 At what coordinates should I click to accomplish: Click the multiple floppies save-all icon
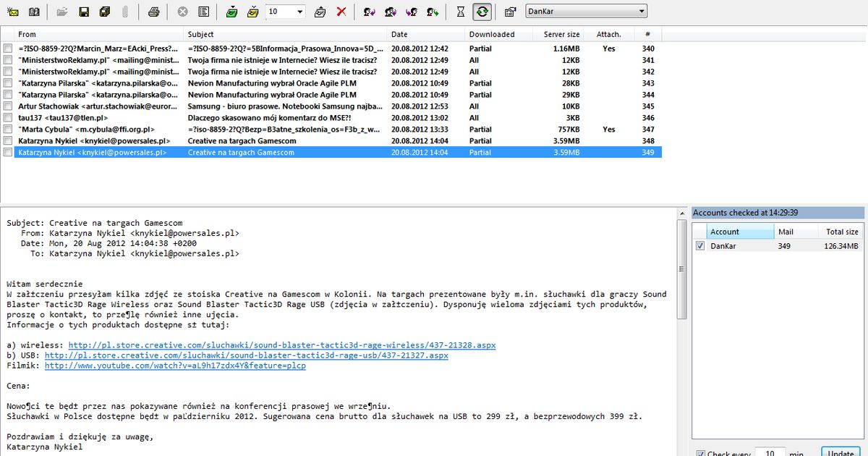(x=104, y=12)
